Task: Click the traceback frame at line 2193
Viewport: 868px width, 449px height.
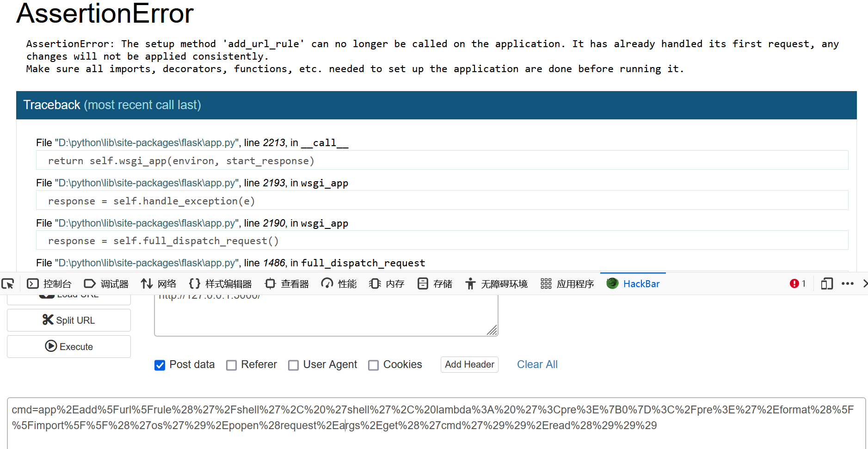Action: pyautogui.click(x=192, y=183)
